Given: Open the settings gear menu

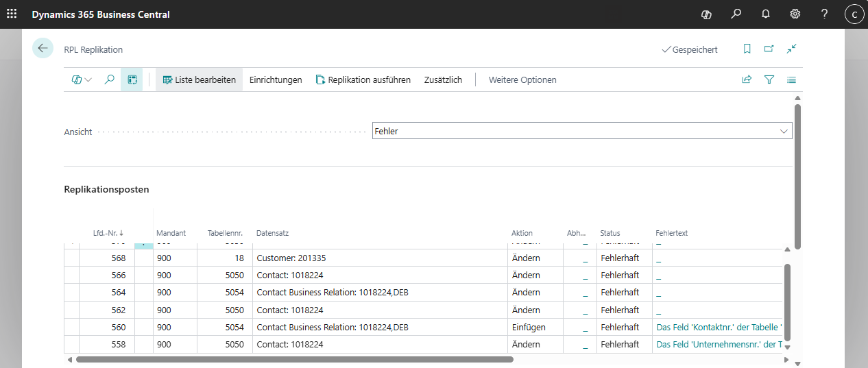Looking at the screenshot, I should click(x=795, y=14).
